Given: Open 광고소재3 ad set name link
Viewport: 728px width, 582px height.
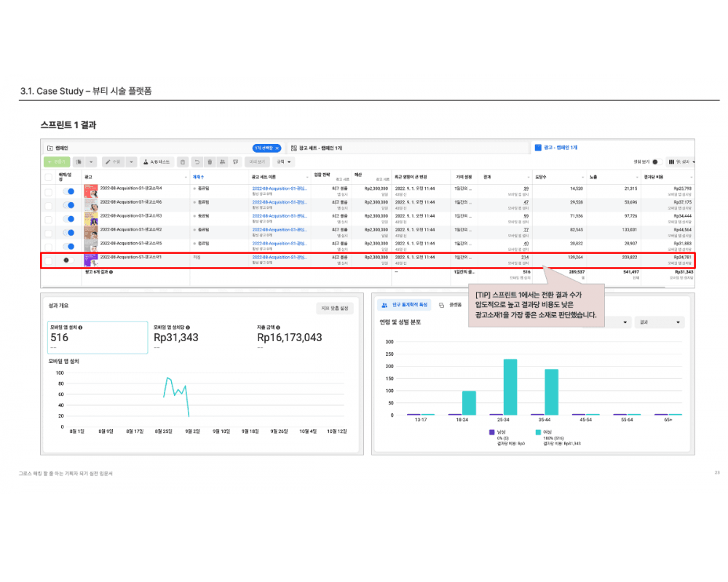Looking at the screenshot, I should [280, 215].
